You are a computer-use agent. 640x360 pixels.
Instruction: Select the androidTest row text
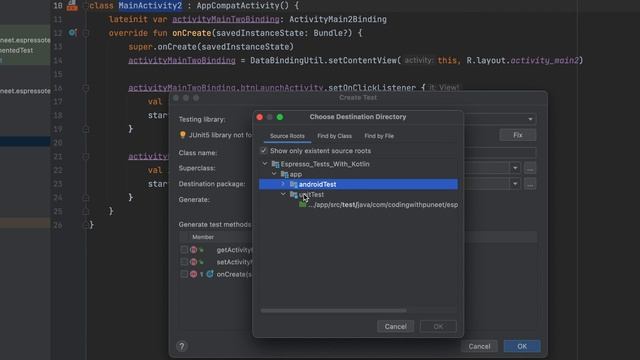tap(317, 184)
